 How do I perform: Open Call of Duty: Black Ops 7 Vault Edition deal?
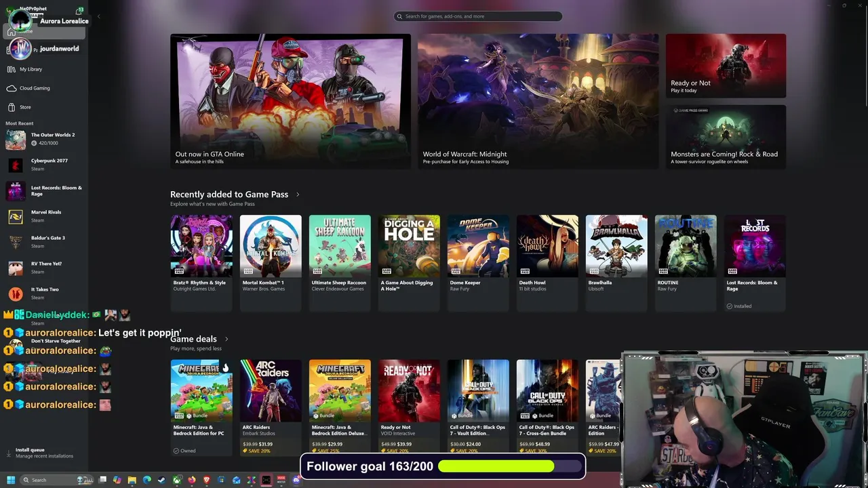(478, 407)
